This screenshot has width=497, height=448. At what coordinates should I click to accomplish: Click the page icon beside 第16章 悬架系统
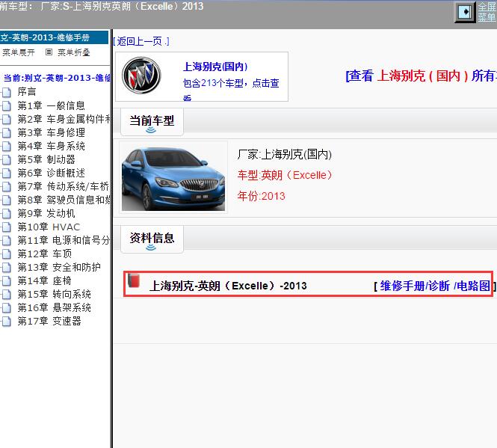[x=7, y=307]
